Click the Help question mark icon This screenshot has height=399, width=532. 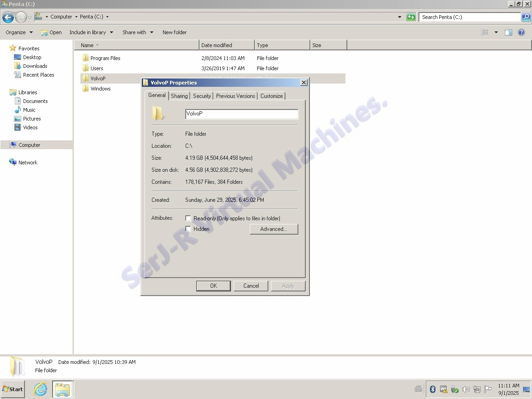click(x=521, y=32)
